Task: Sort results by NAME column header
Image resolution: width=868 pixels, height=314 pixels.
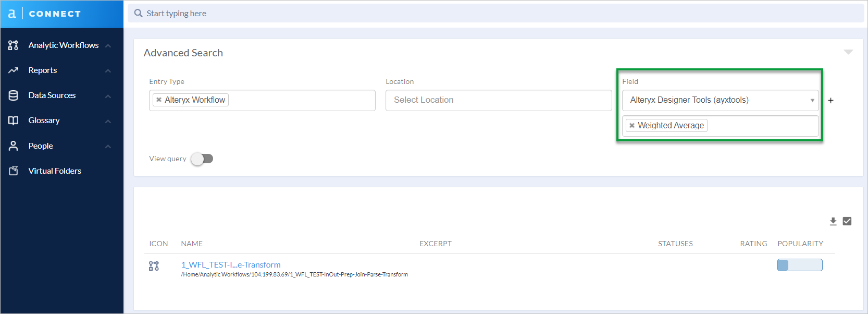Action: [x=192, y=244]
